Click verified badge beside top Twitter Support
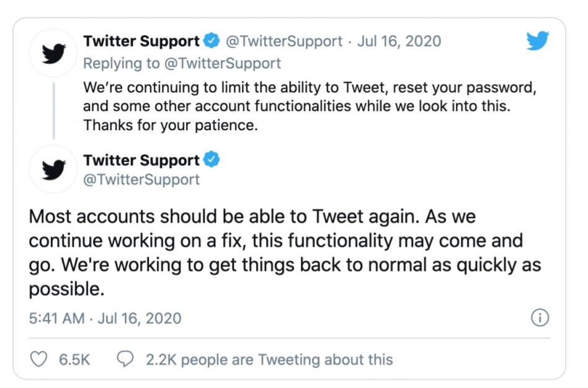The image size is (588, 388). tap(211, 42)
